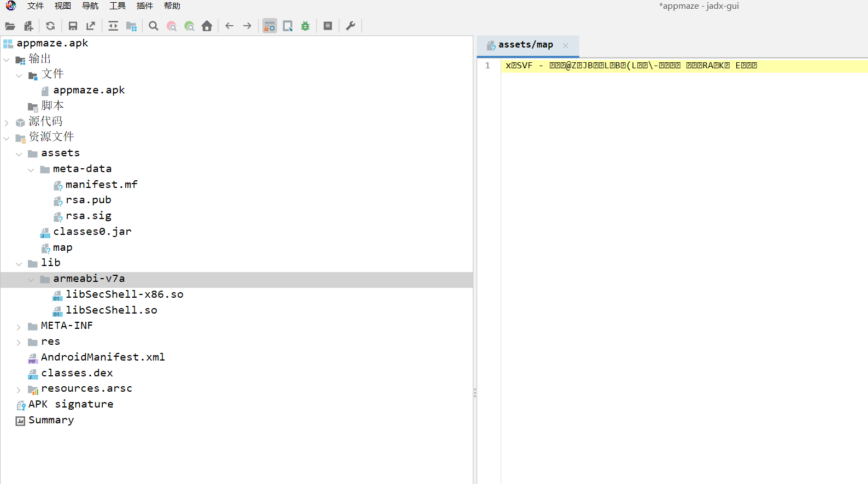This screenshot has height=484, width=868.
Task: Open class search pink magnifier icon
Action: pos(172,26)
